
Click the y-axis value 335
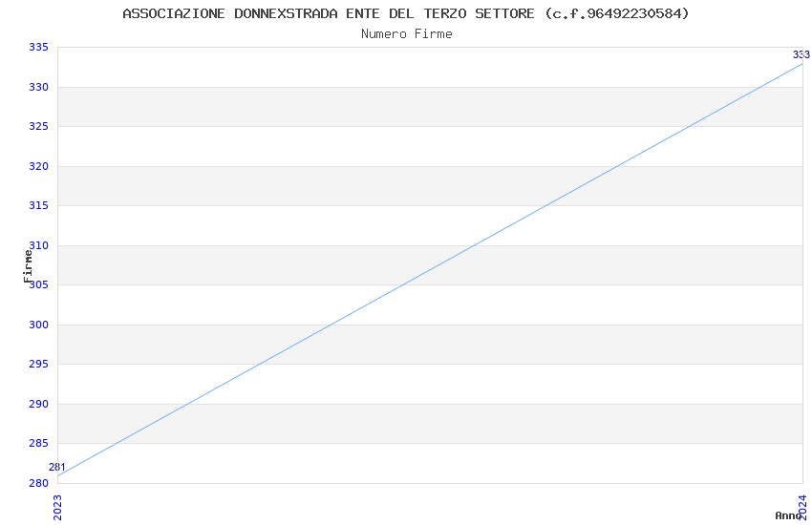(38, 48)
